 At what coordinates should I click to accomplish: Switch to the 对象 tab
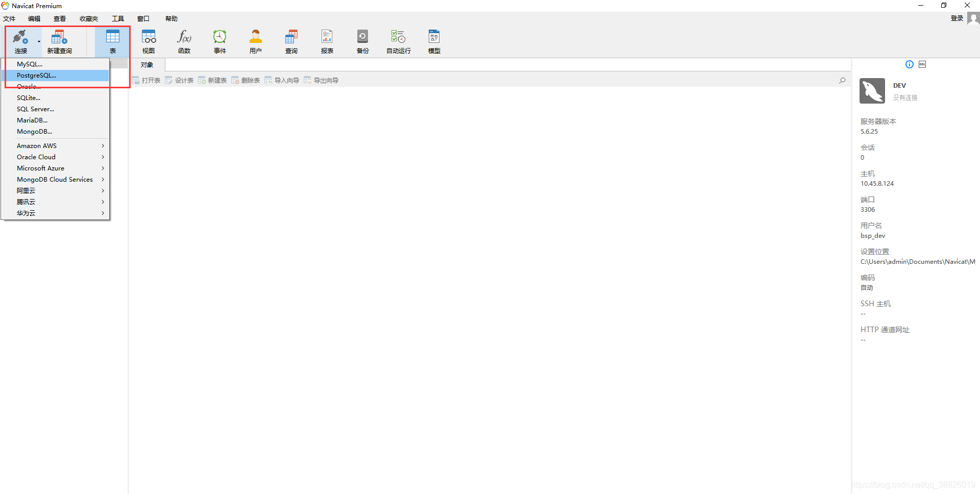147,65
